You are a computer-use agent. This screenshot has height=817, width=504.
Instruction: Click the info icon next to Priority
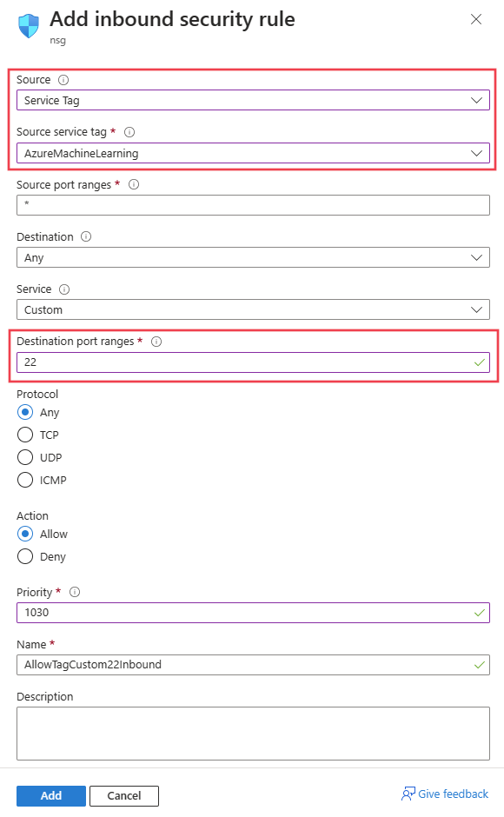point(75,592)
